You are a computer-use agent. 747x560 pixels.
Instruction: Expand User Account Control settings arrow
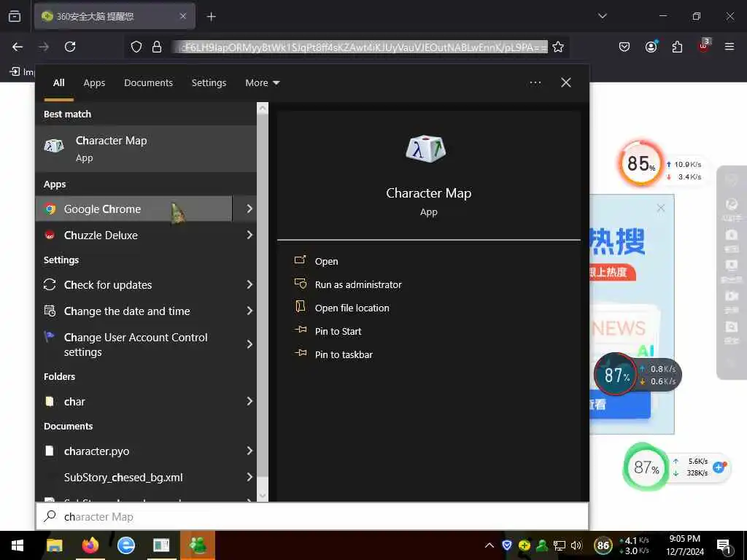(x=249, y=344)
